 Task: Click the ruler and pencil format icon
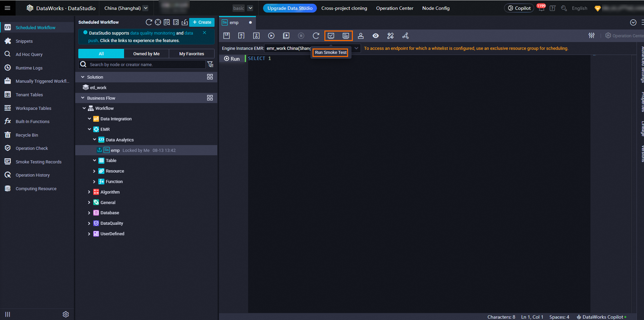coord(390,36)
